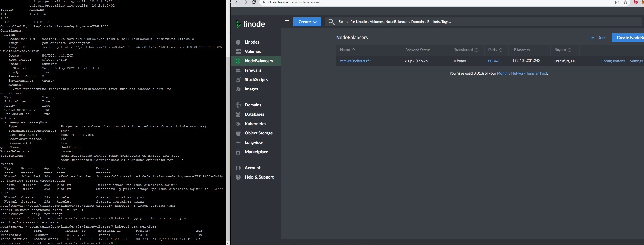Open Volumes icon in sidebar
Viewport: 644px width, 245px height.
[238, 52]
